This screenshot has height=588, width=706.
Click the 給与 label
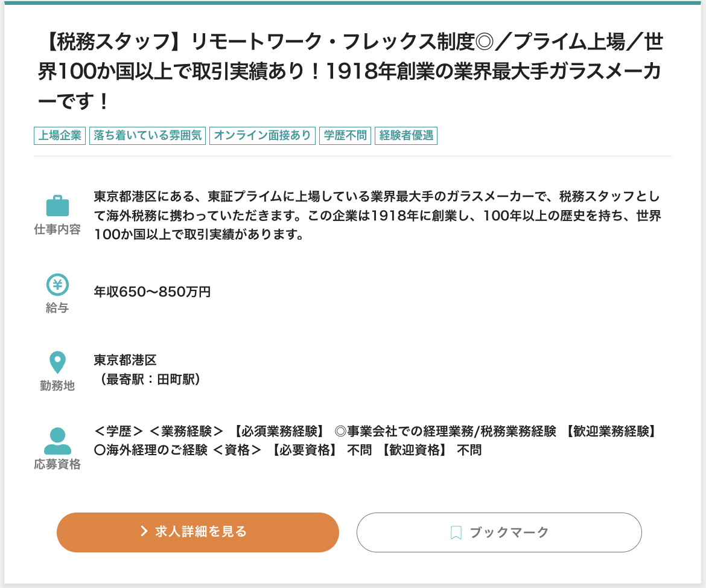57,308
